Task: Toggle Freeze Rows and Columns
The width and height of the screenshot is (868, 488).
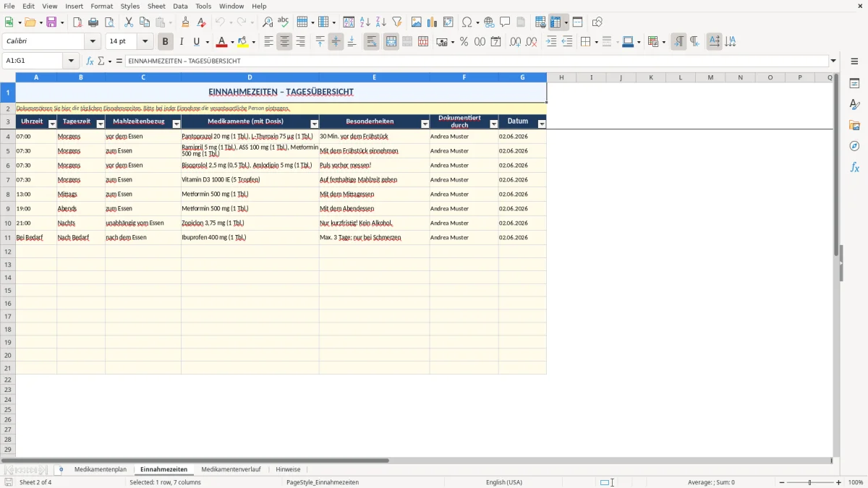Action: 556,22
